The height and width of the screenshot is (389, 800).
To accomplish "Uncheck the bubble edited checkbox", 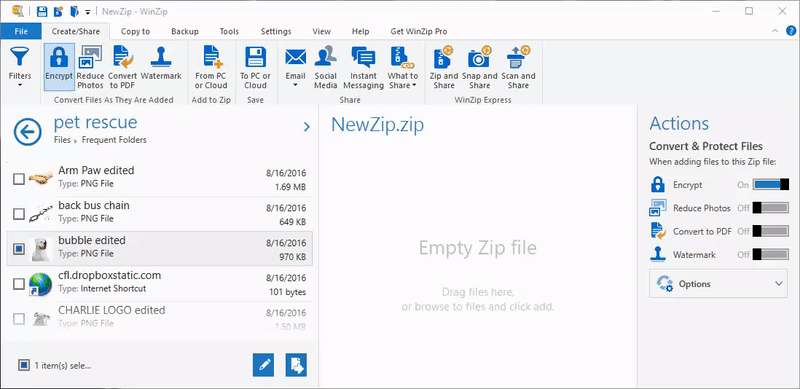I will pos(19,249).
